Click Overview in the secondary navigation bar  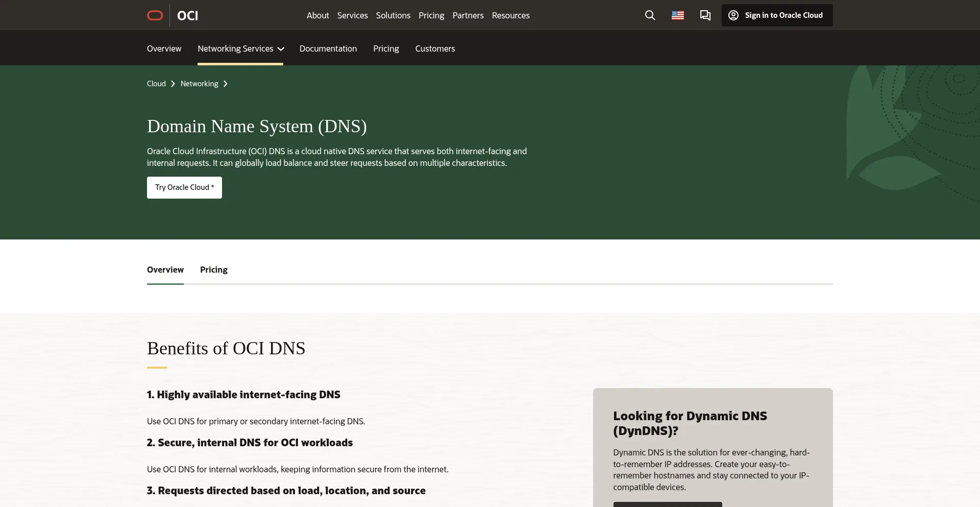(164, 49)
